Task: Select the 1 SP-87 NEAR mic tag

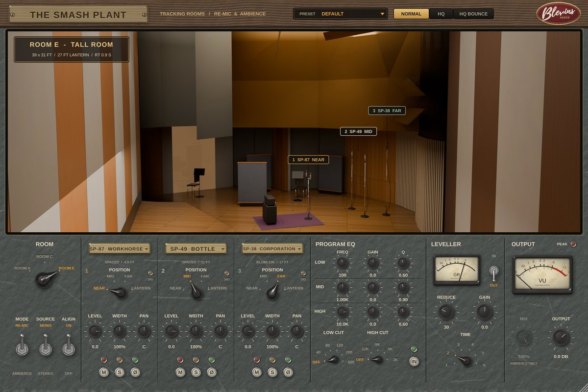Action: tap(308, 160)
